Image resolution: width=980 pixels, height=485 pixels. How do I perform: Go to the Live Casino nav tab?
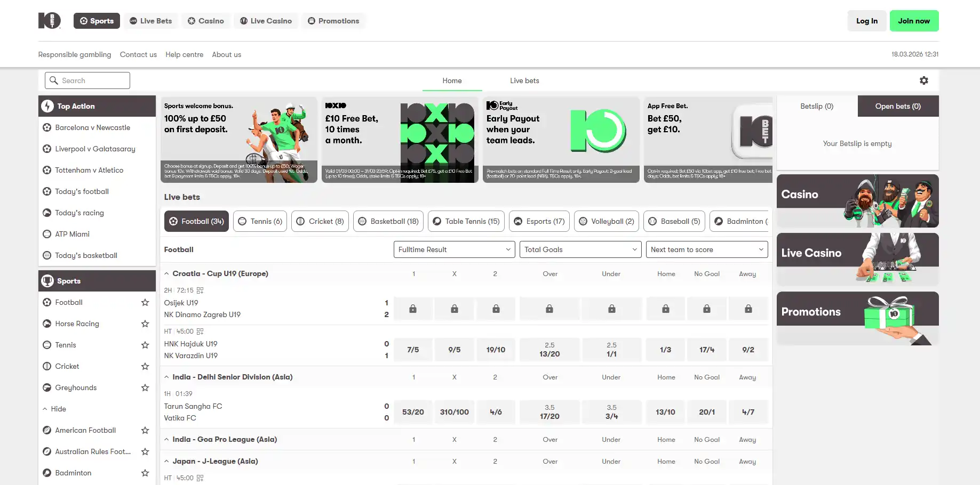[266, 21]
